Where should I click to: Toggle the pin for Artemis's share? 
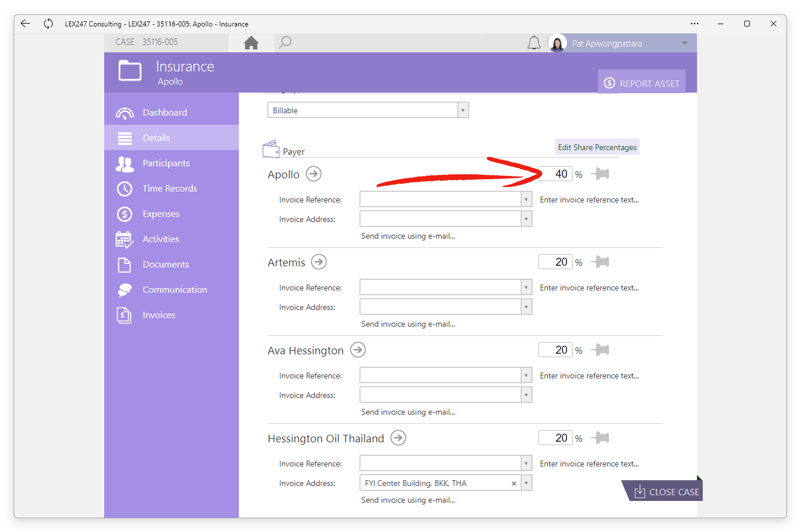(600, 262)
